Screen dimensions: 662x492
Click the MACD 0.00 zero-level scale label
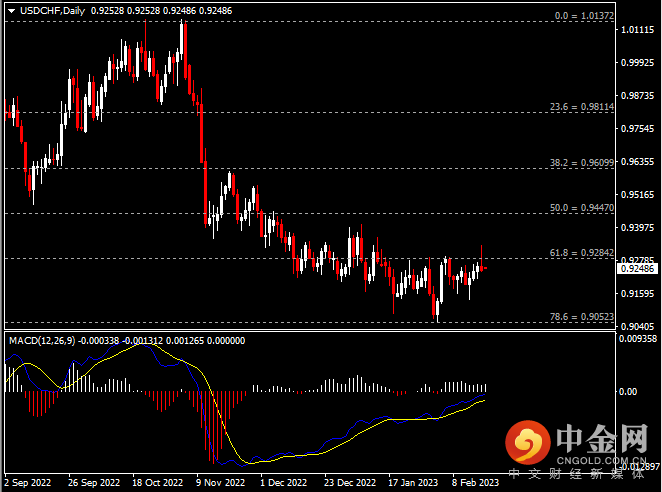[x=630, y=391]
